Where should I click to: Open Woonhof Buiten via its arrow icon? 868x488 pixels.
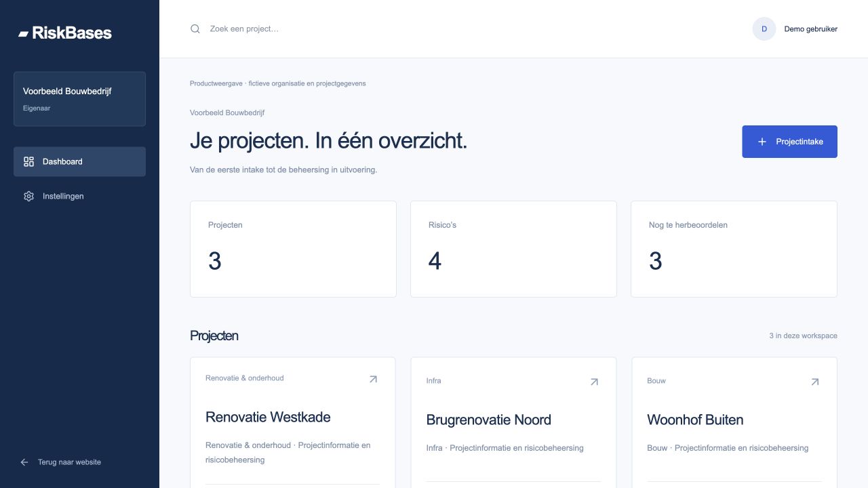[815, 382]
